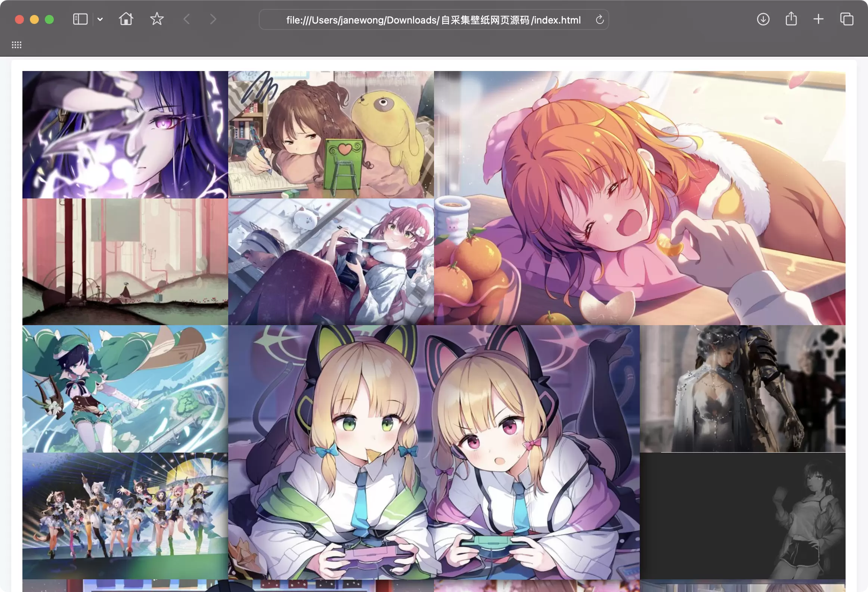Click the bookmark star icon

coord(157,19)
